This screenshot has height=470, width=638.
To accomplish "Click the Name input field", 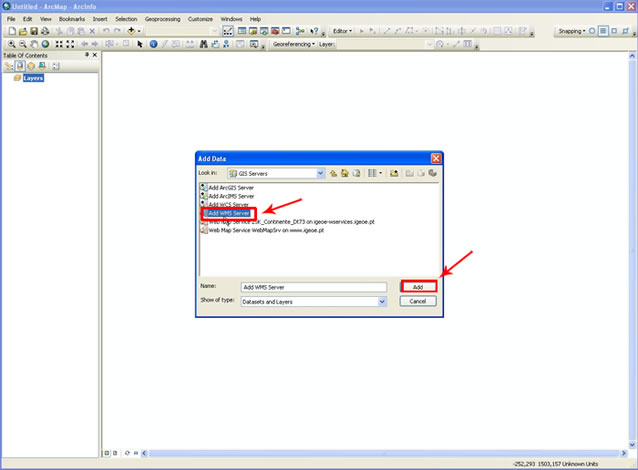I will (314, 287).
